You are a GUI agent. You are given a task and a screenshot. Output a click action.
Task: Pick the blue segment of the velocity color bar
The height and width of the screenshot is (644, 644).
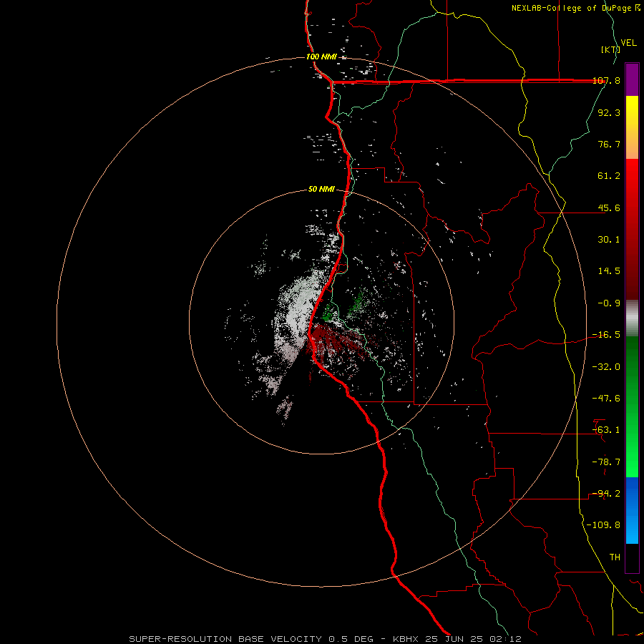click(632, 510)
